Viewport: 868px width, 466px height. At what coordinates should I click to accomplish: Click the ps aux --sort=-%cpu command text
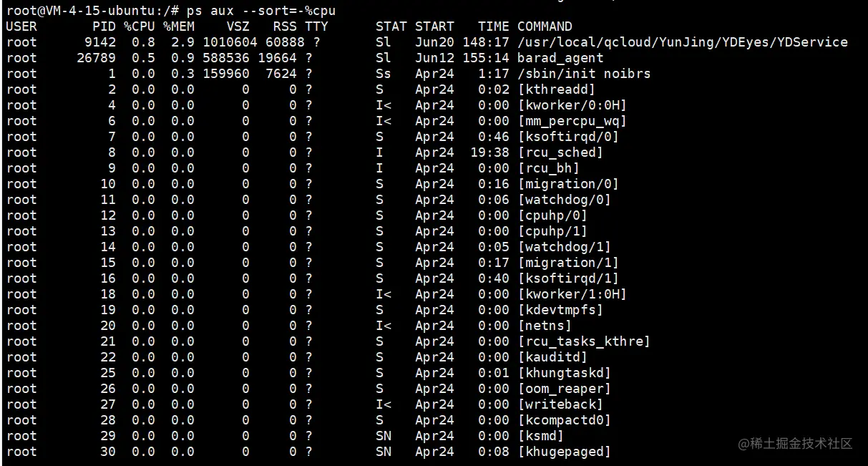click(x=261, y=11)
